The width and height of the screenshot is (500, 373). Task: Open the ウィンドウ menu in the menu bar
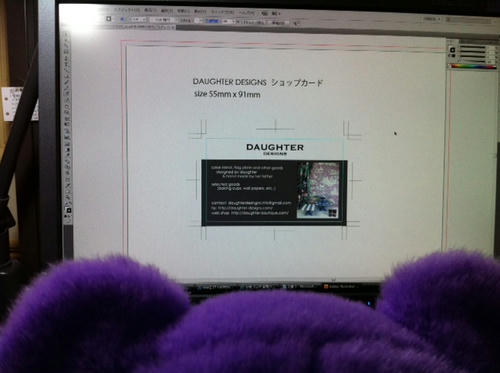223,12
